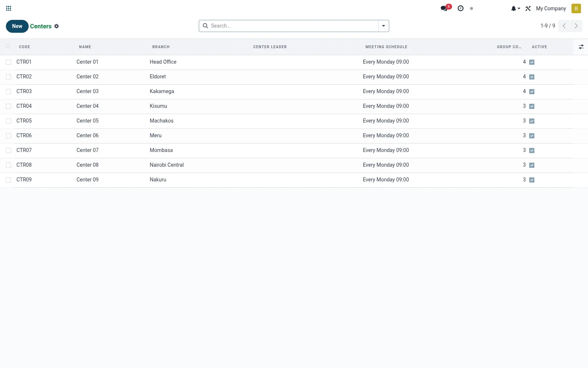Toggle the select-all header checkbox
Screen dimensions: 588x368
pyautogui.click(x=8, y=46)
